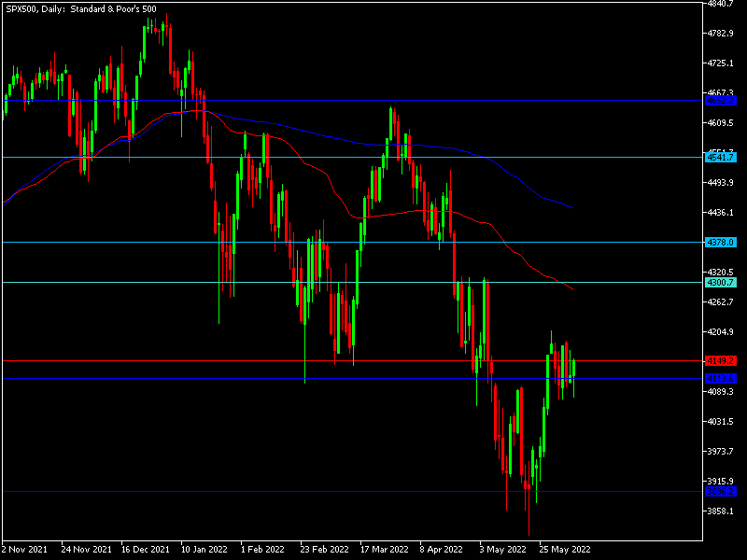The height and width of the screenshot is (560, 747).
Task: Click the blue 4113.6 price tag
Action: (x=720, y=379)
